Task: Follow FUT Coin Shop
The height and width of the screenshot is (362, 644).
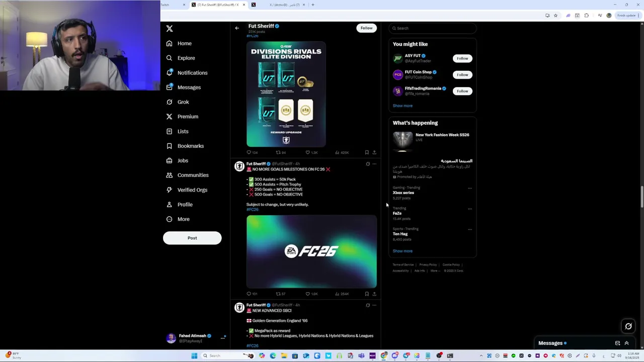Action: (x=462, y=74)
